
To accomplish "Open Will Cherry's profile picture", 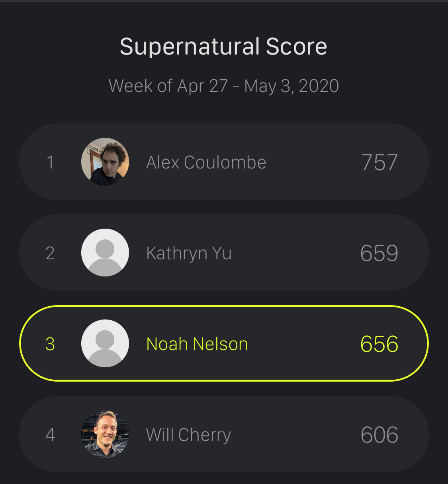I will coord(105,434).
